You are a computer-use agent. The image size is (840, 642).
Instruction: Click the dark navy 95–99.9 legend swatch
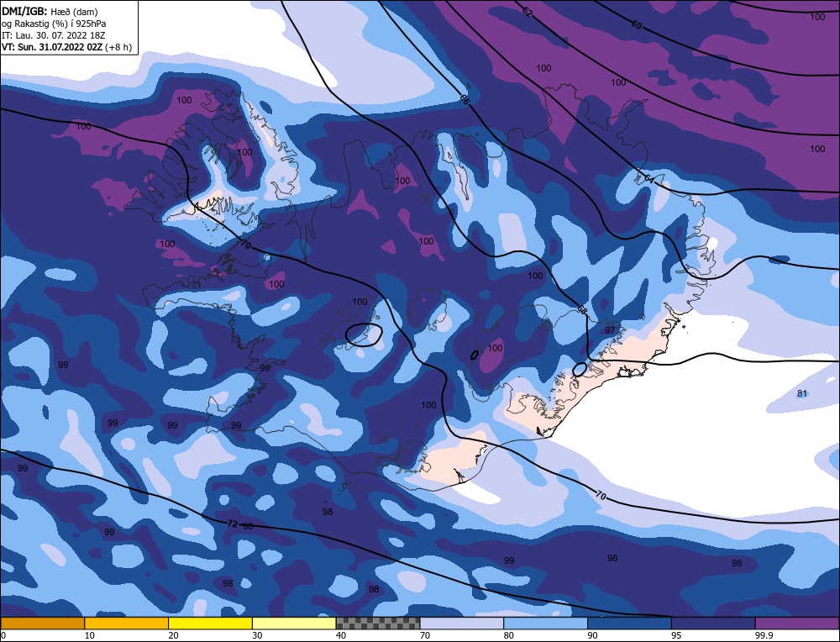click(x=713, y=623)
